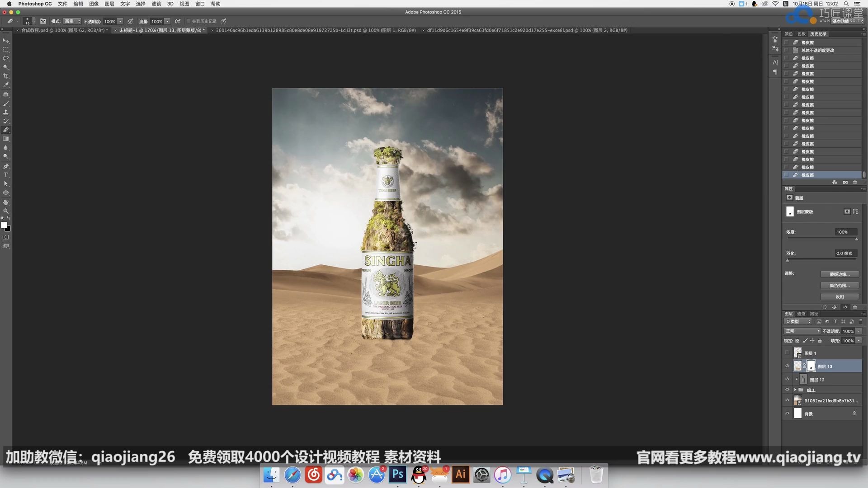Create new snapshot in History panel
Viewport: 868px width, 488px height.
(x=845, y=183)
